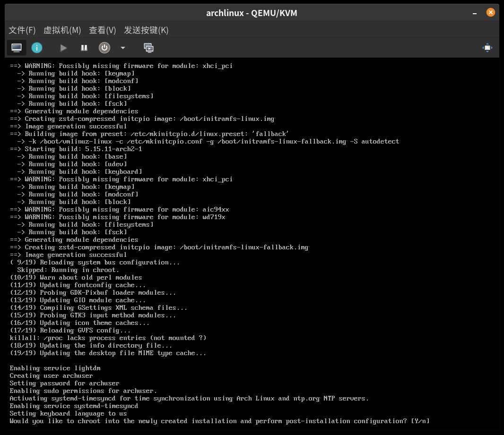Open the 发送按键(K) menu

coord(146,30)
